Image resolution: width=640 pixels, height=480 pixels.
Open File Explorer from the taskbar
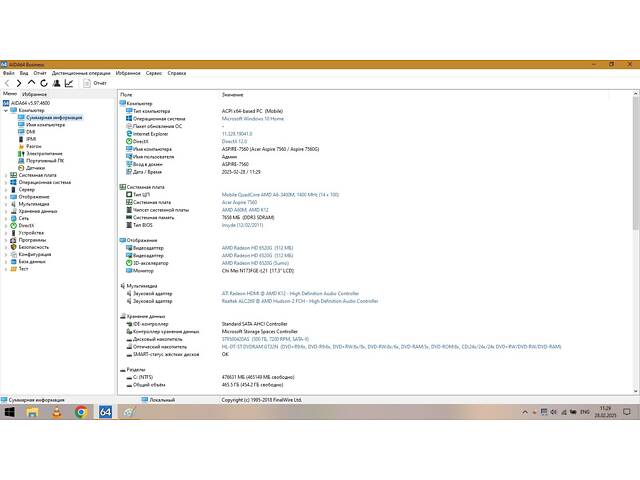(x=32, y=412)
